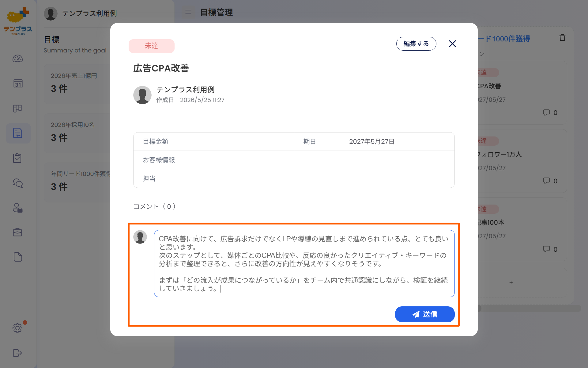Click the commenter avatar beside comment box
Viewport: 588px width, 368px height.
[140, 237]
